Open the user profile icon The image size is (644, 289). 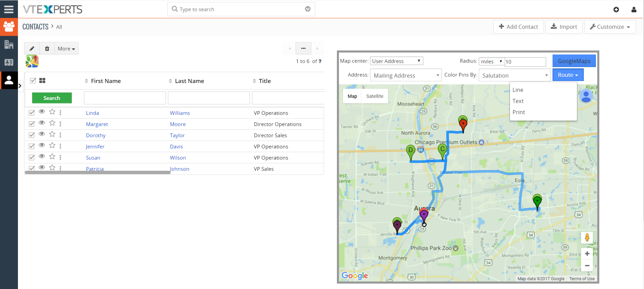[634, 9]
